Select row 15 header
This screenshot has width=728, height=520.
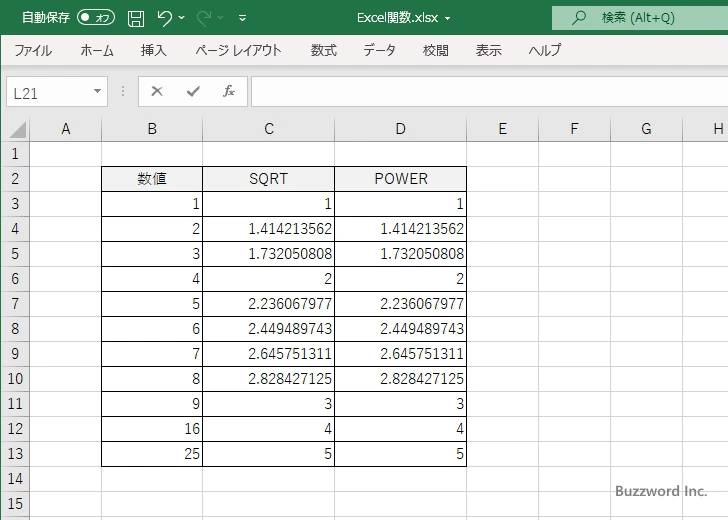click(x=15, y=504)
